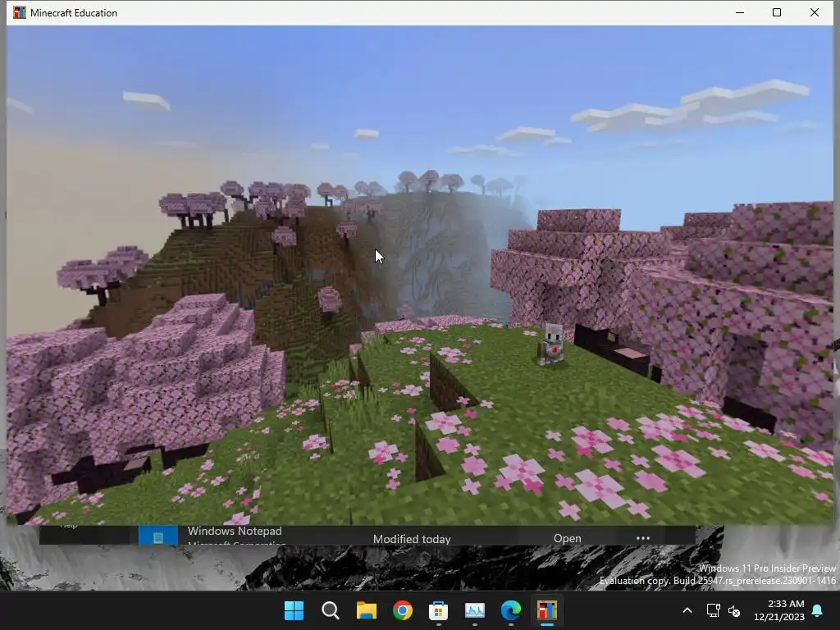Minimize the Minecraft Education window

coord(740,12)
